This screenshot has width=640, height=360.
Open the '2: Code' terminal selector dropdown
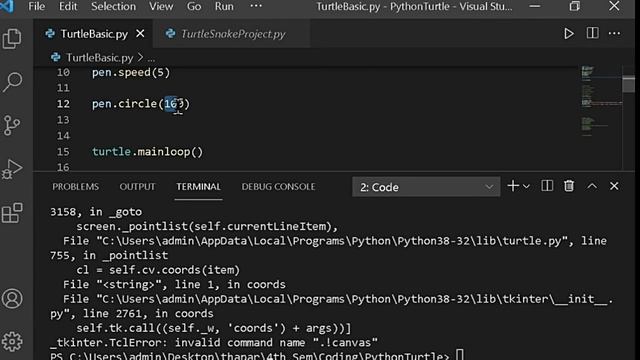(x=426, y=187)
